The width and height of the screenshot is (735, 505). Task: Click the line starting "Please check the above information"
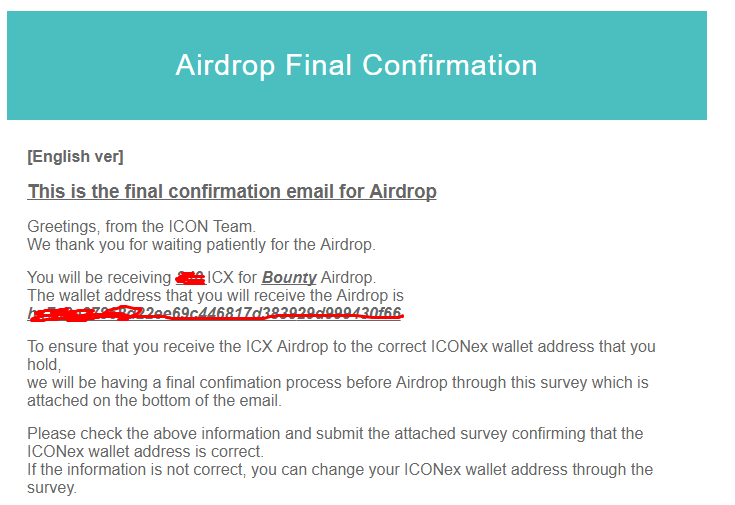click(335, 434)
